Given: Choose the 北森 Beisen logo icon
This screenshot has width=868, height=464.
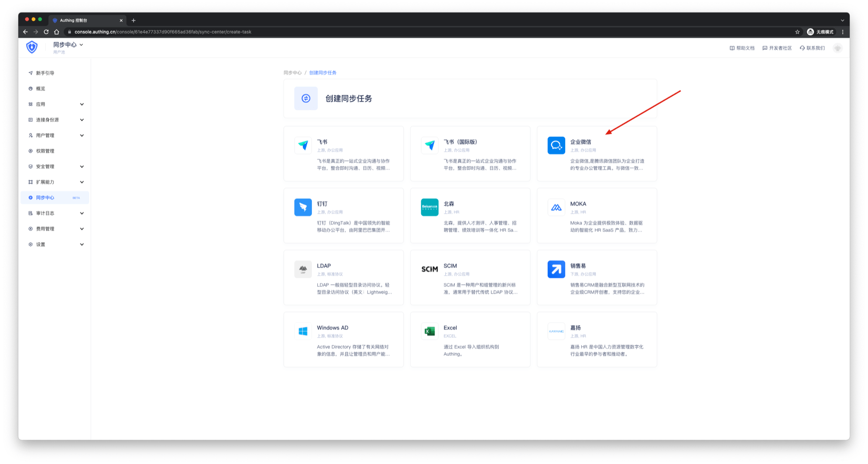Looking at the screenshot, I should (429, 207).
